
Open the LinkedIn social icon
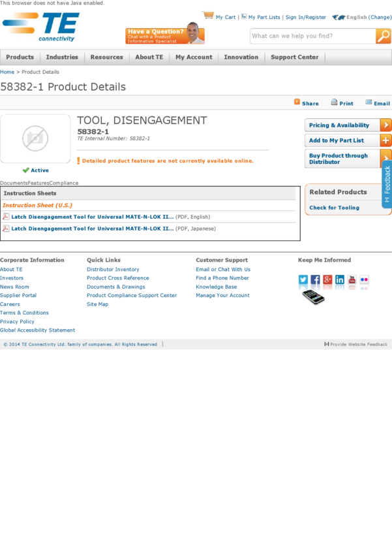pos(340,279)
